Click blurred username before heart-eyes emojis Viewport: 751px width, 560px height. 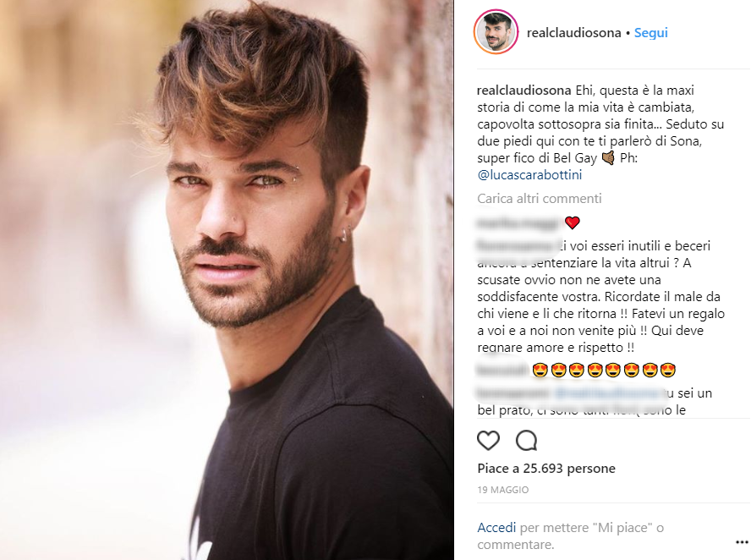503,370
